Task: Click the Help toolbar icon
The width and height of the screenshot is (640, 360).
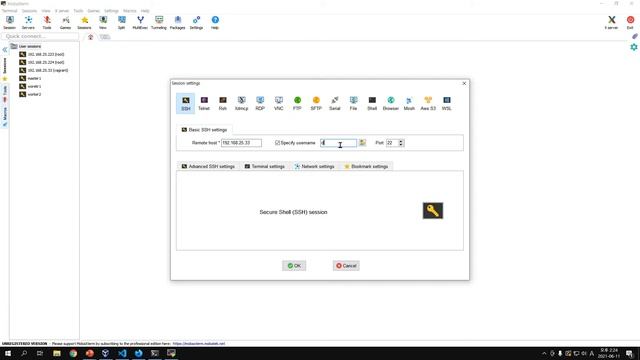Action: tap(215, 22)
